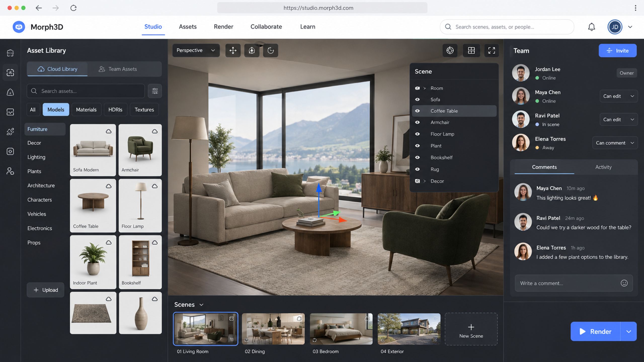Click the Morph3D logo icon
This screenshot has height=362, width=644.
tap(19, 27)
